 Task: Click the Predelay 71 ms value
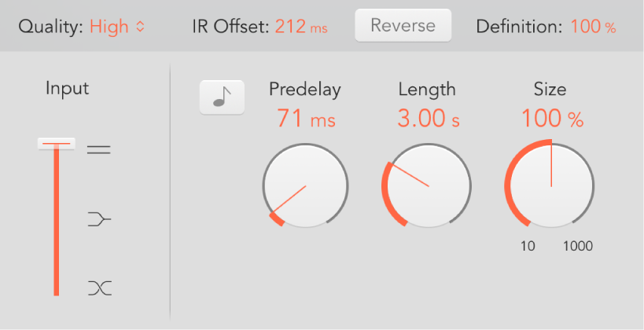pyautogui.click(x=305, y=119)
